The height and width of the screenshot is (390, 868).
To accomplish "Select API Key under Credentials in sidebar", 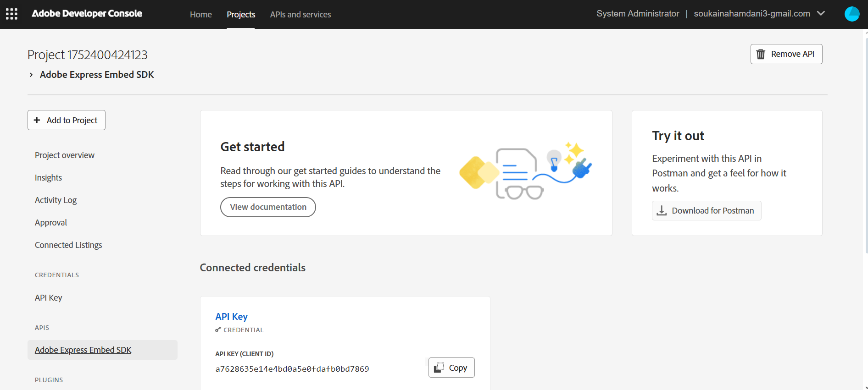I will click(x=49, y=298).
